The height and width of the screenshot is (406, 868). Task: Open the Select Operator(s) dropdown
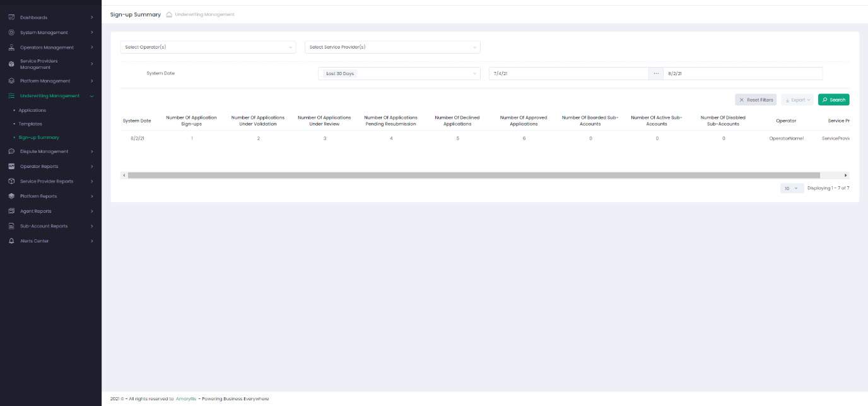(208, 47)
